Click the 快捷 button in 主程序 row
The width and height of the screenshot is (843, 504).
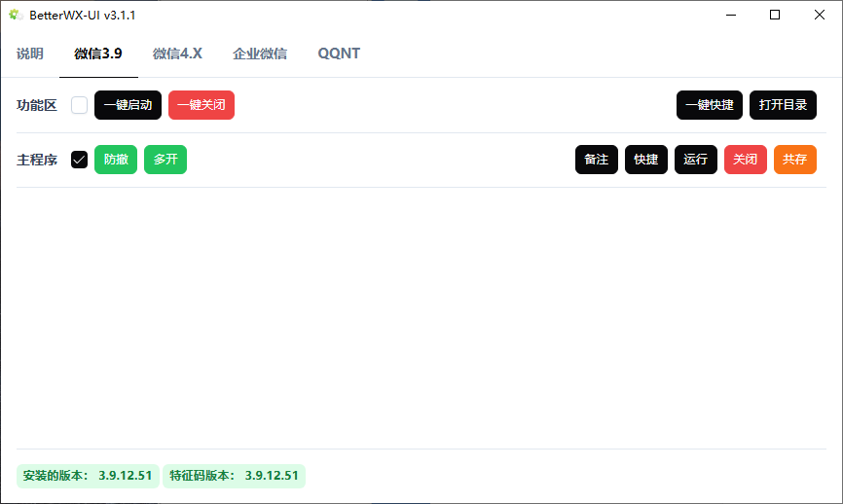(x=646, y=160)
